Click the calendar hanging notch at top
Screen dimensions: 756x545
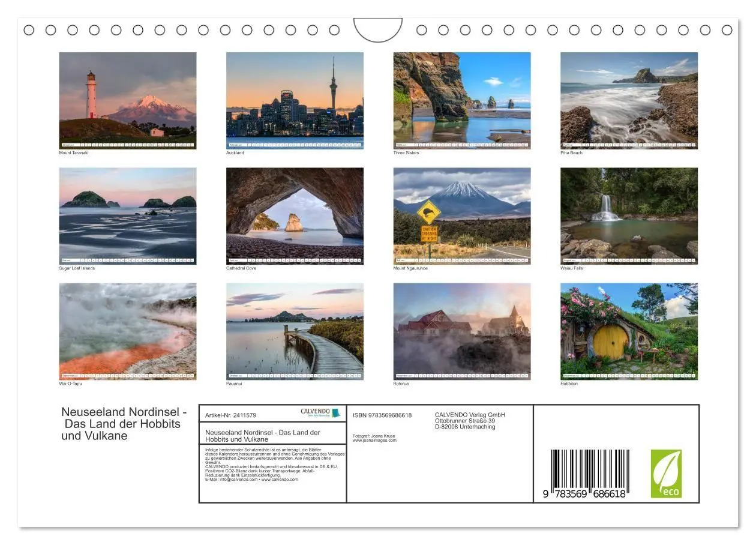point(378,30)
